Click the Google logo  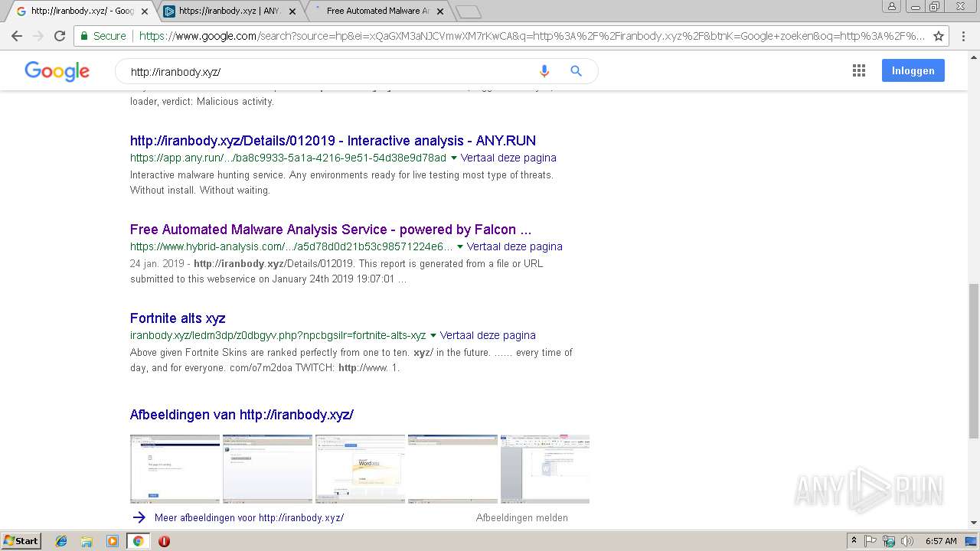(x=57, y=71)
